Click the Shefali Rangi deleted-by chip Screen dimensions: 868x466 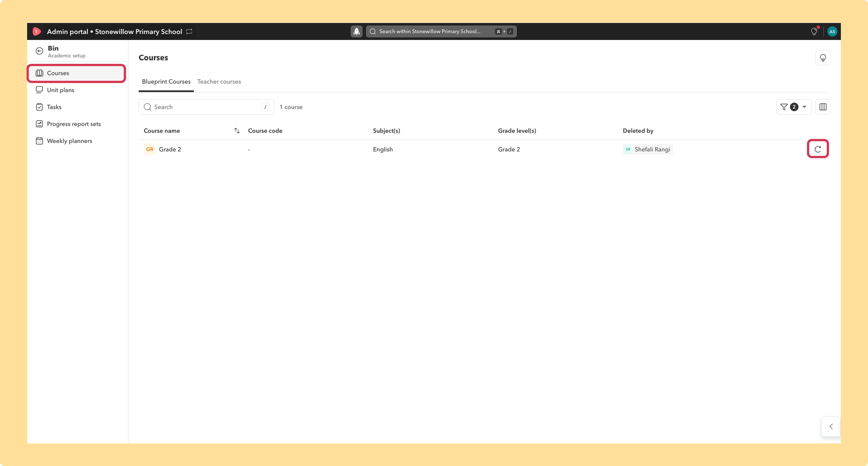[x=648, y=149]
